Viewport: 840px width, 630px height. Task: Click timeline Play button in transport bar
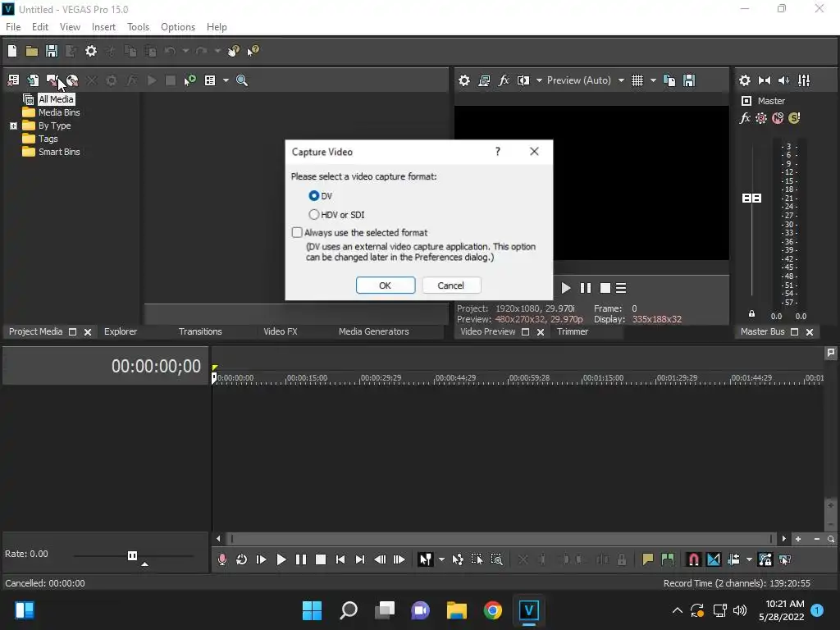coord(281,559)
